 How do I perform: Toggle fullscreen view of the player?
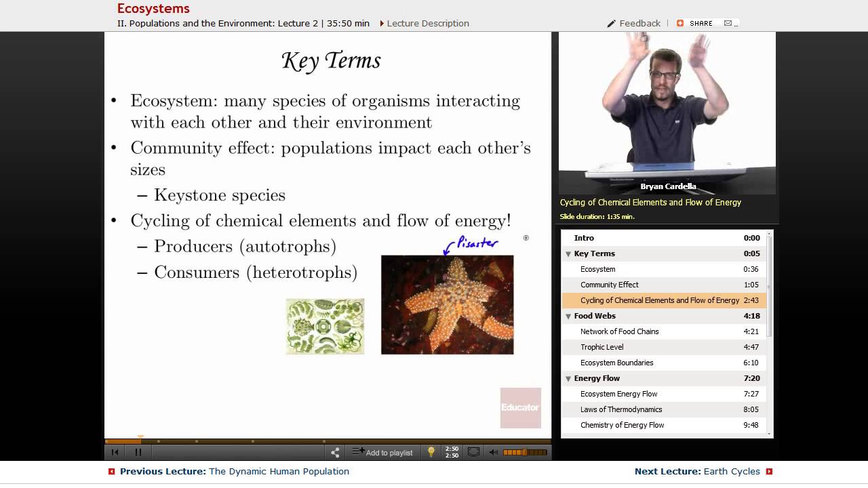pyautogui.click(x=473, y=452)
